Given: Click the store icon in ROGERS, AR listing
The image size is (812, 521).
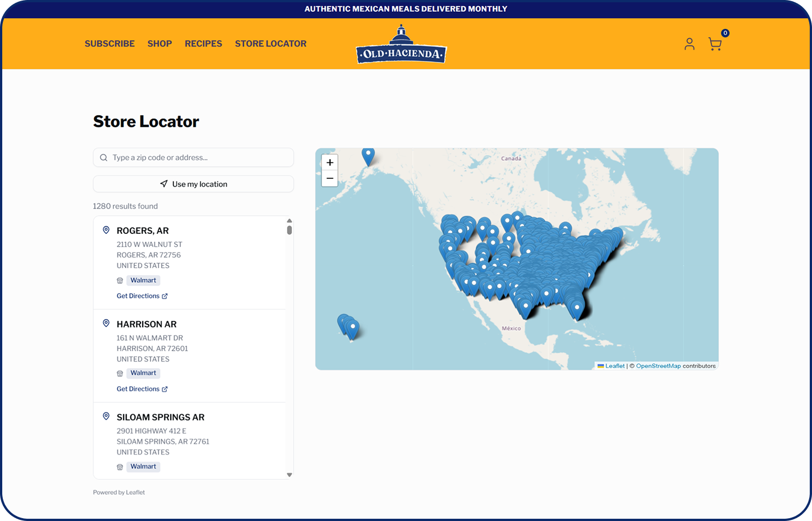Looking at the screenshot, I should click(120, 280).
